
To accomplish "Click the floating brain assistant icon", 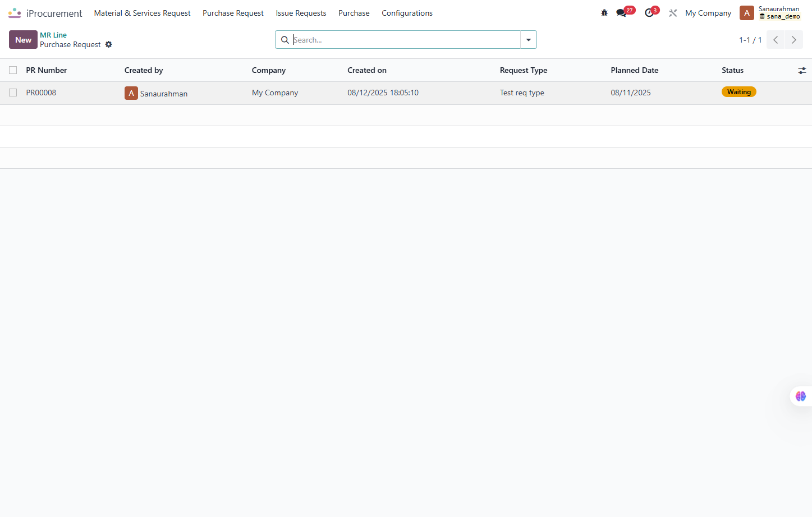I will click(x=801, y=396).
